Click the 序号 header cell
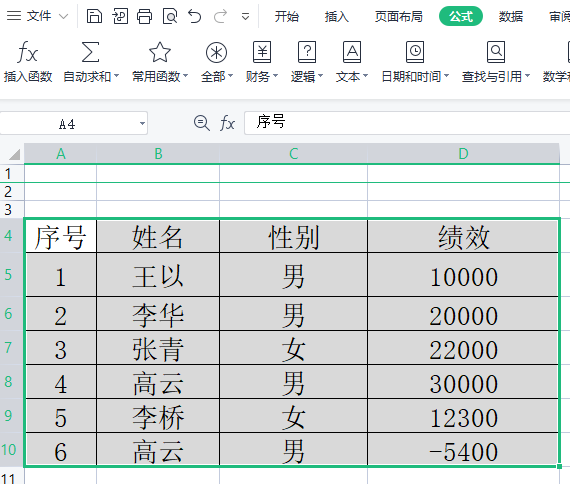 pos(61,236)
